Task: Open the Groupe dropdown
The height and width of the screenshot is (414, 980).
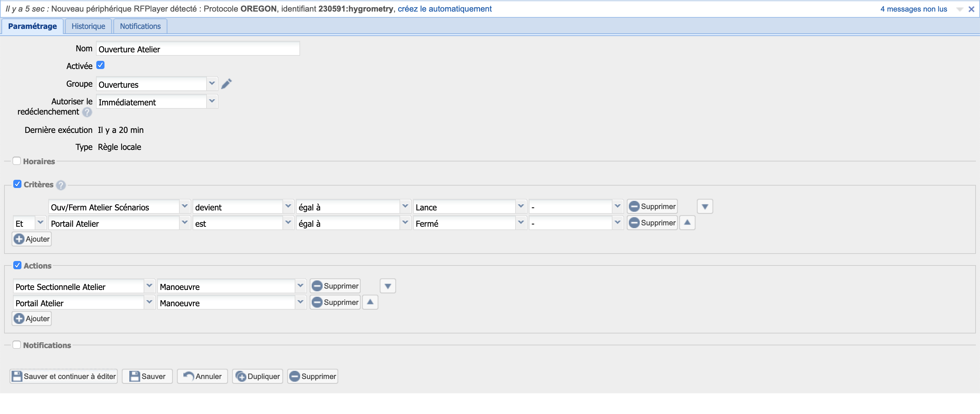Action: tap(212, 84)
